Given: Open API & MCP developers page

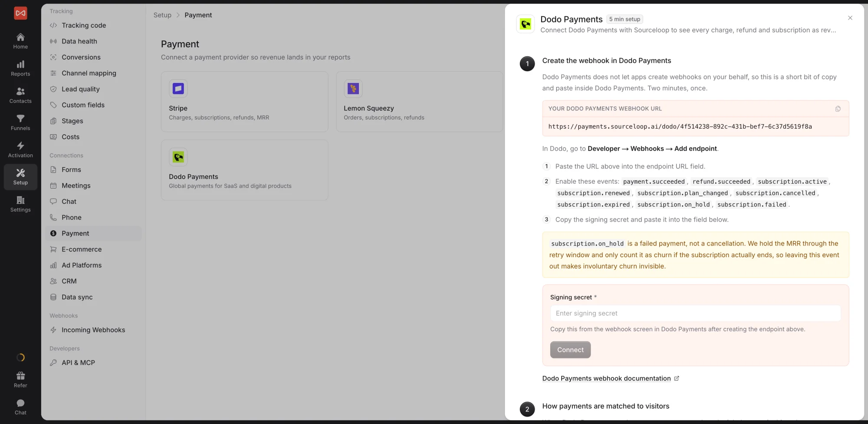Looking at the screenshot, I should point(93,362).
